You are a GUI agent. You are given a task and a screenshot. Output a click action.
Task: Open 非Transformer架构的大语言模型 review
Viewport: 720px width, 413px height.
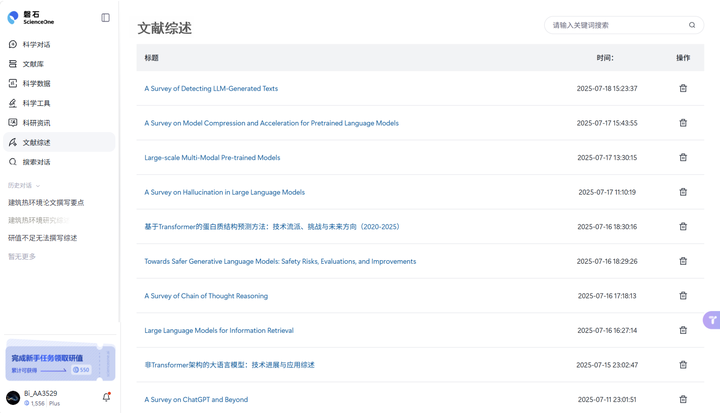pos(230,365)
